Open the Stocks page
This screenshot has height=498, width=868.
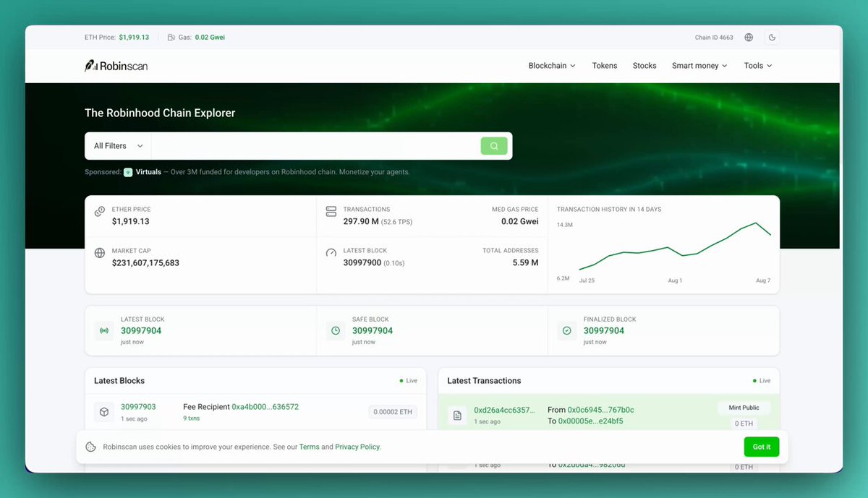click(644, 66)
